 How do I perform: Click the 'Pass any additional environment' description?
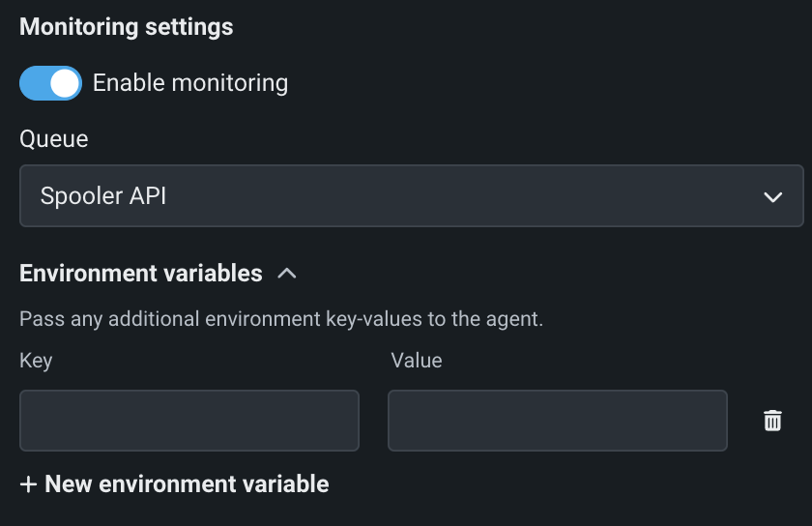[x=281, y=318]
